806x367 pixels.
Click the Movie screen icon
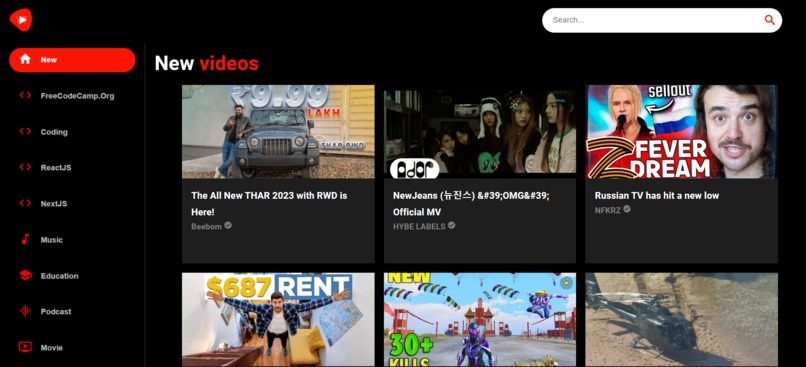25,347
